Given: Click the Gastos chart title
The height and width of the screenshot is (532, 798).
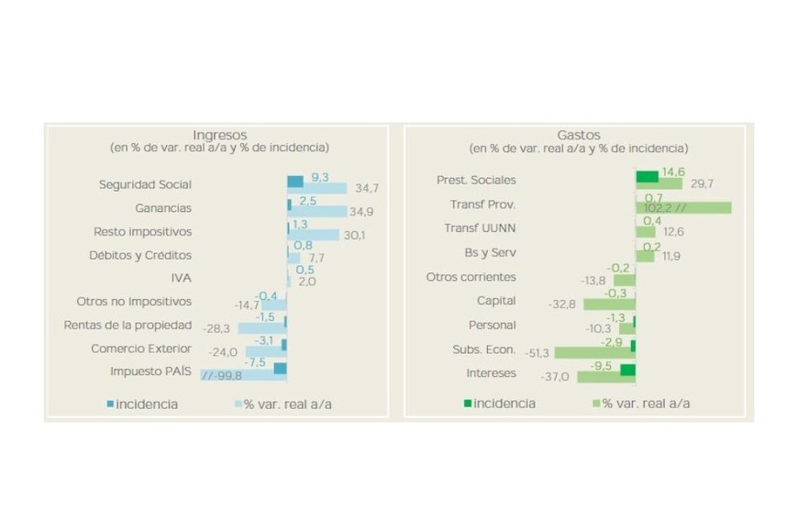Looking at the screenshot, I should (578, 135).
